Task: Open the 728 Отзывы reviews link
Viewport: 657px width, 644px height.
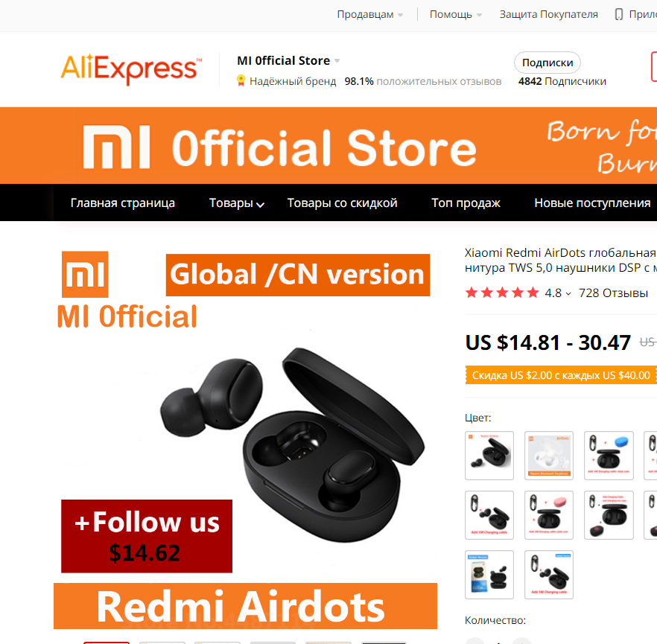Action: coord(613,293)
